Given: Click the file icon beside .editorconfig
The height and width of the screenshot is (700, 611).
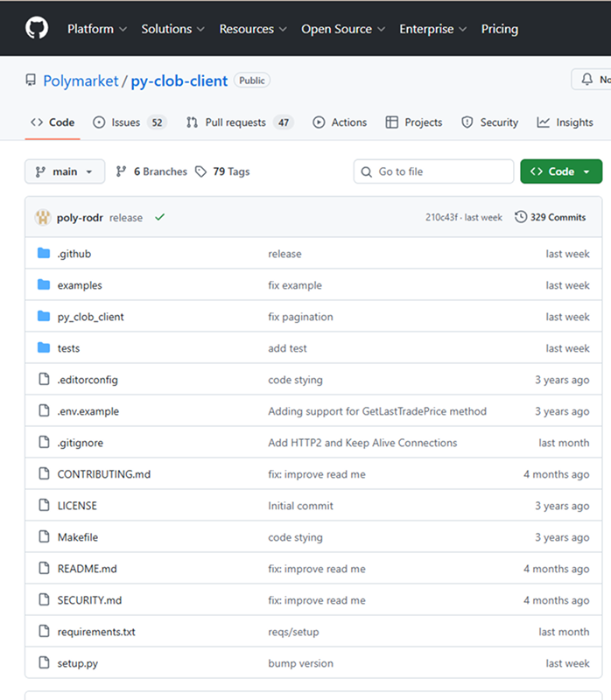Looking at the screenshot, I should (44, 379).
